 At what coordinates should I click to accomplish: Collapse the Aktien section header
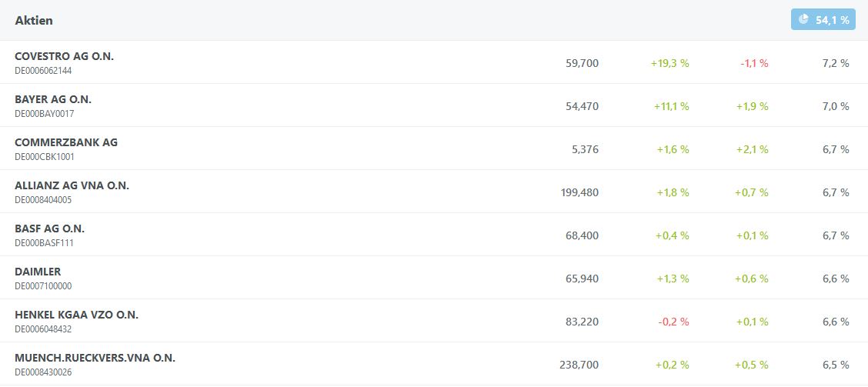(x=34, y=20)
